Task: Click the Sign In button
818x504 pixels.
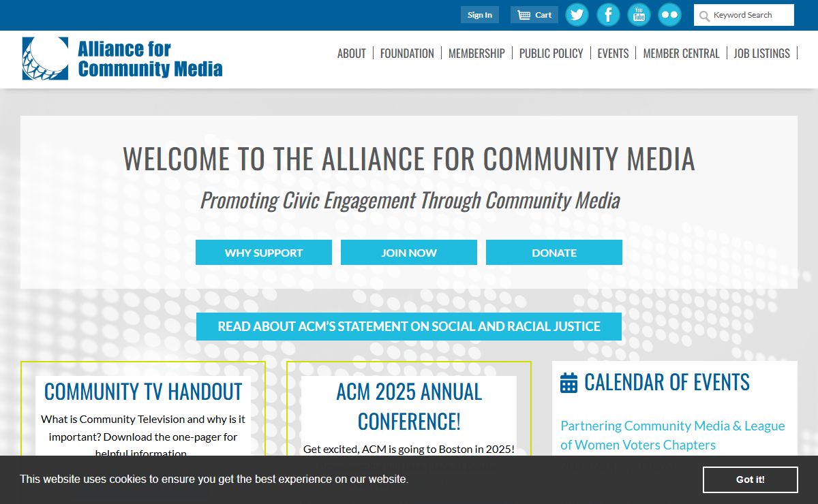Action: (480, 15)
